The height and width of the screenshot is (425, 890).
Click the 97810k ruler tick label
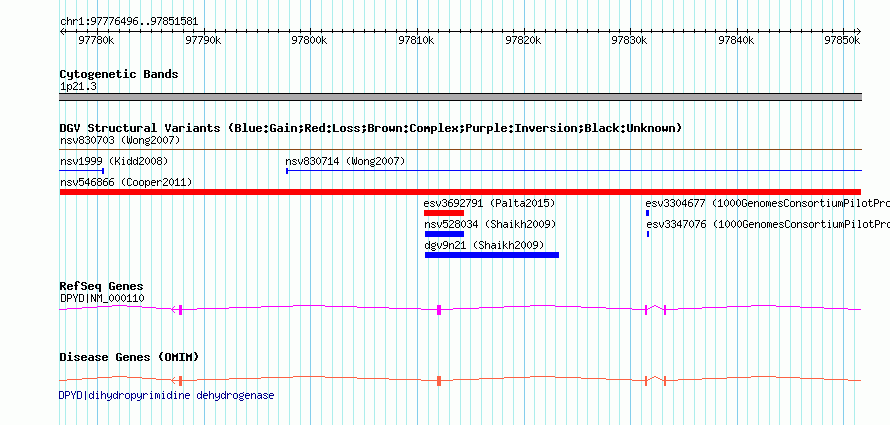(417, 40)
